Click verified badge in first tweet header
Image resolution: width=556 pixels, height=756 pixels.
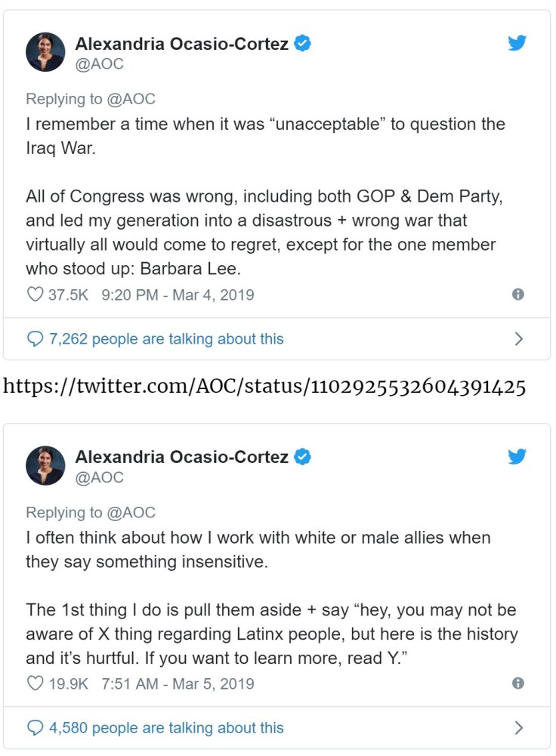click(x=303, y=44)
